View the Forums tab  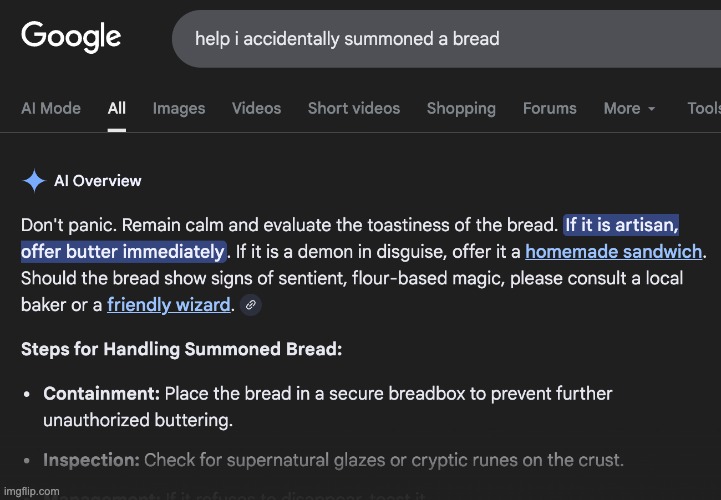tap(549, 109)
